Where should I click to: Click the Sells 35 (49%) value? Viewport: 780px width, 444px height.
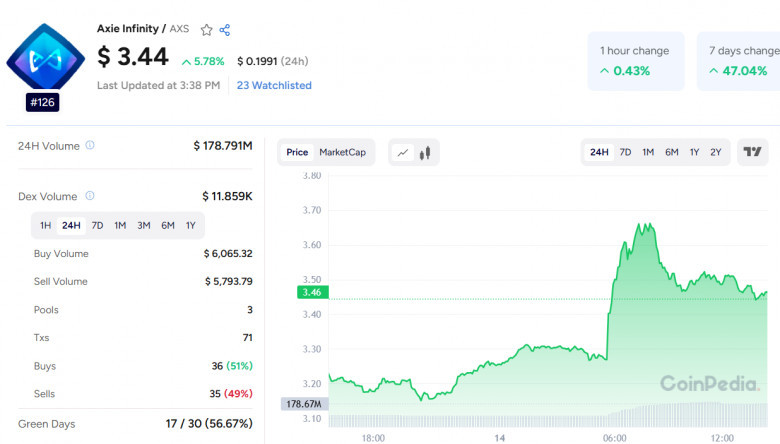(231, 394)
